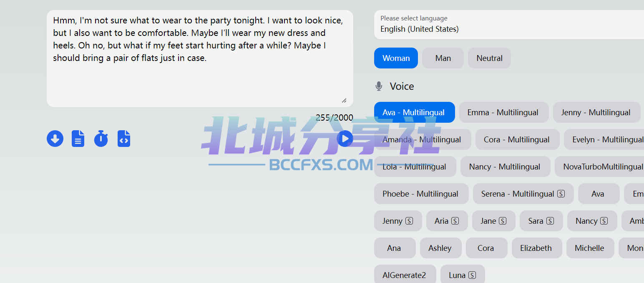Viewport: 644px width, 283px height.
Task: Click the microphone icon beside Voice
Action: (x=379, y=86)
